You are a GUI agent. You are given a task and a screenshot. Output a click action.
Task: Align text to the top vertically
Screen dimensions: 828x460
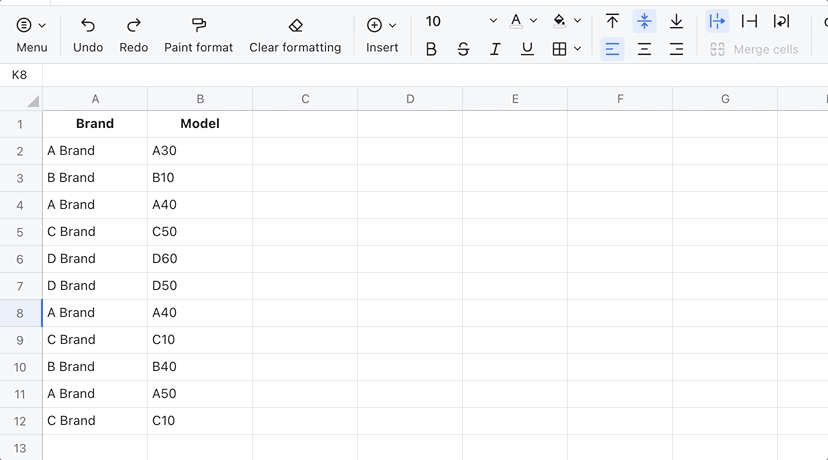(x=612, y=21)
